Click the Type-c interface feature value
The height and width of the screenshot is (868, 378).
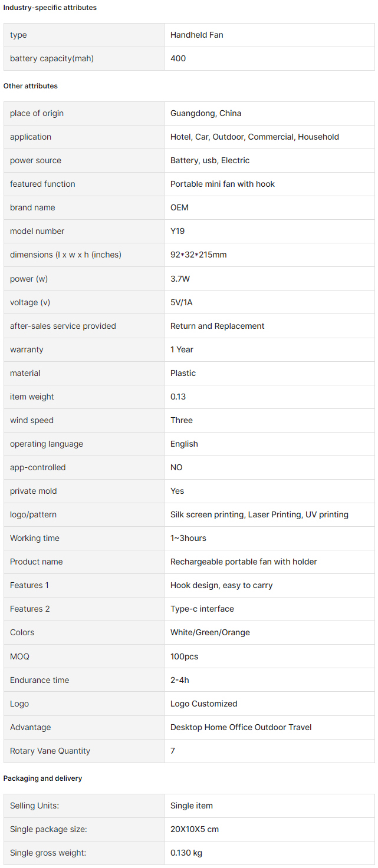202,609
